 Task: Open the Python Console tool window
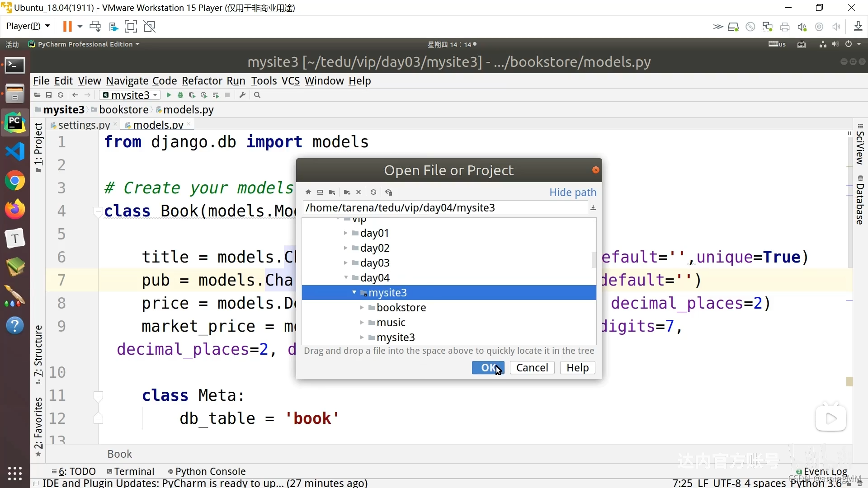click(207, 471)
